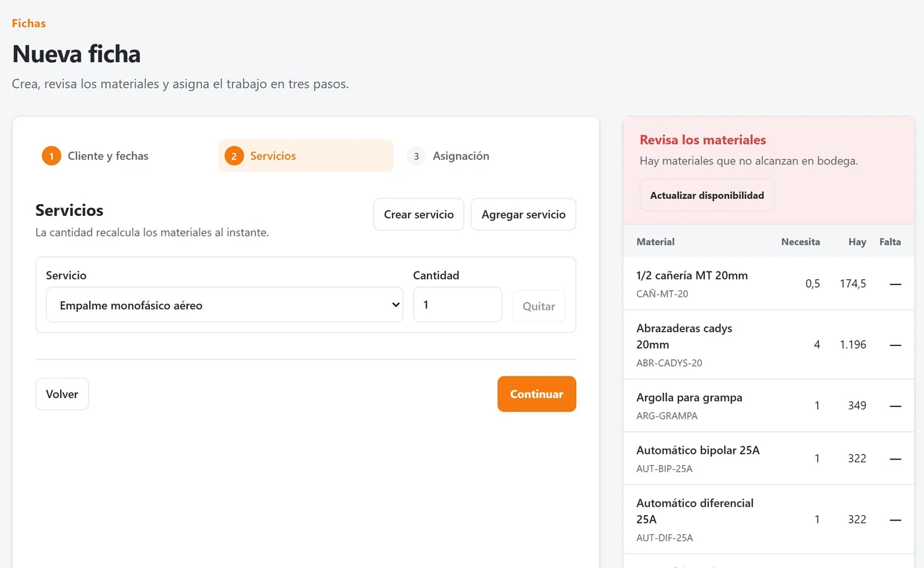Click the Necesita column header
Screen dimensions: 924x568
coord(801,242)
